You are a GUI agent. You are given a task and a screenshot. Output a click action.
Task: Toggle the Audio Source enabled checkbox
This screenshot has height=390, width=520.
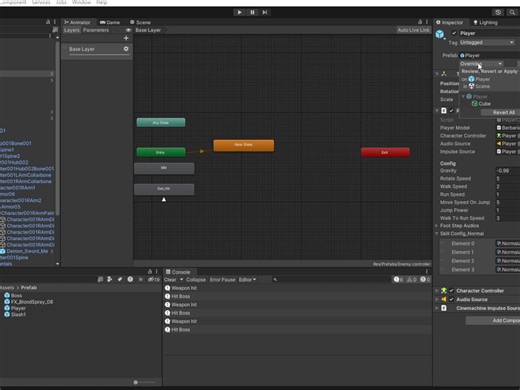click(x=451, y=299)
